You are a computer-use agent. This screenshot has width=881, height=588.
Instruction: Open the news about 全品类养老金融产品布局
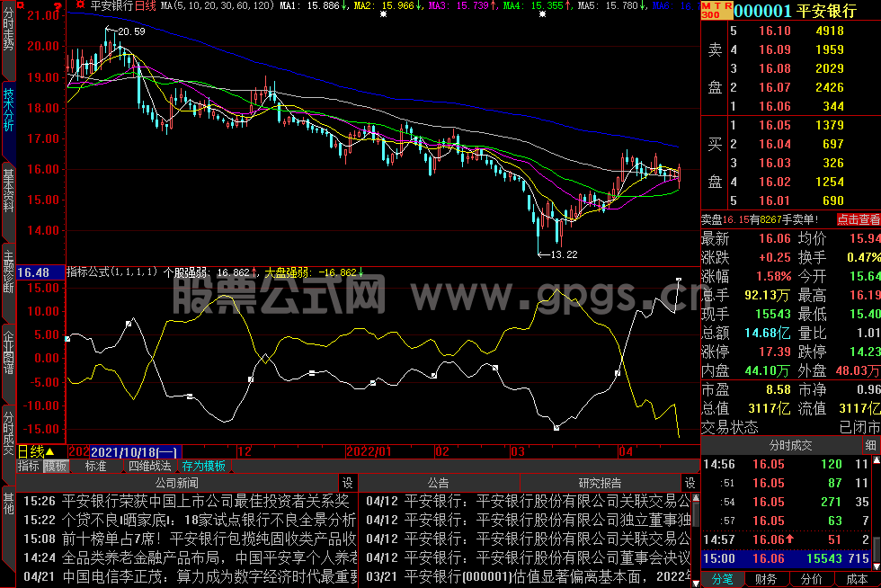click(x=209, y=558)
